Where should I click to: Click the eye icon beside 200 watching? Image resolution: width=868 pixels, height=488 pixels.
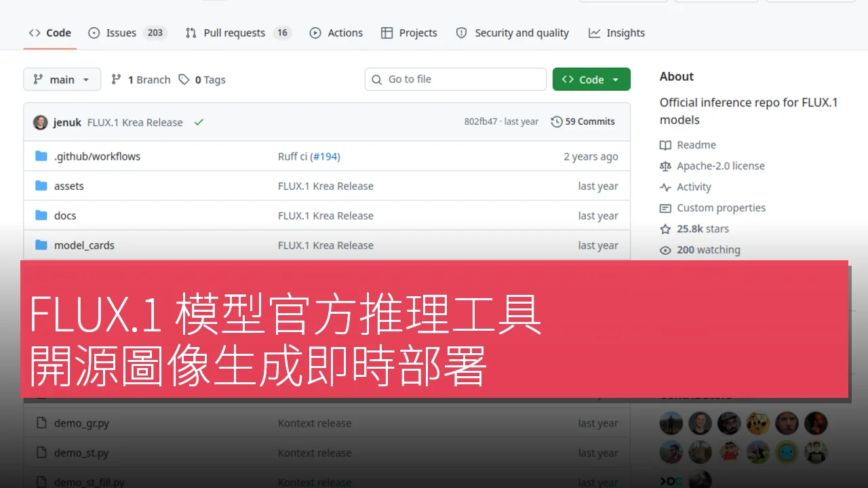point(665,250)
